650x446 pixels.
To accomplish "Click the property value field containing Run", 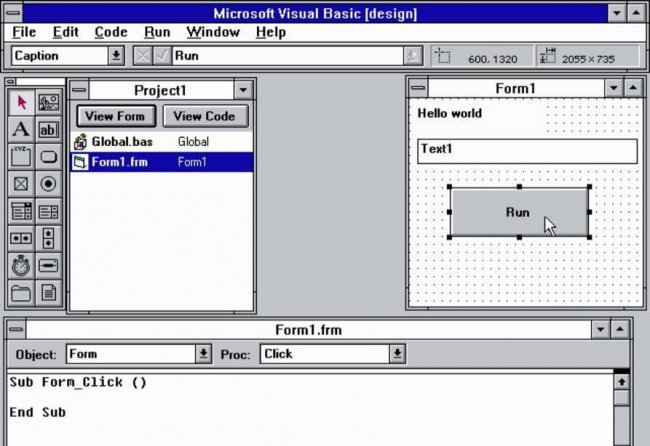I will [x=288, y=56].
